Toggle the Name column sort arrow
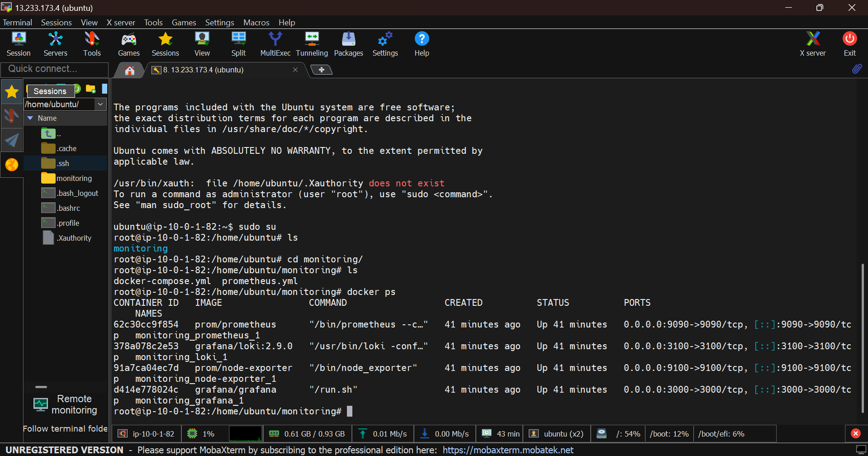 [30, 118]
